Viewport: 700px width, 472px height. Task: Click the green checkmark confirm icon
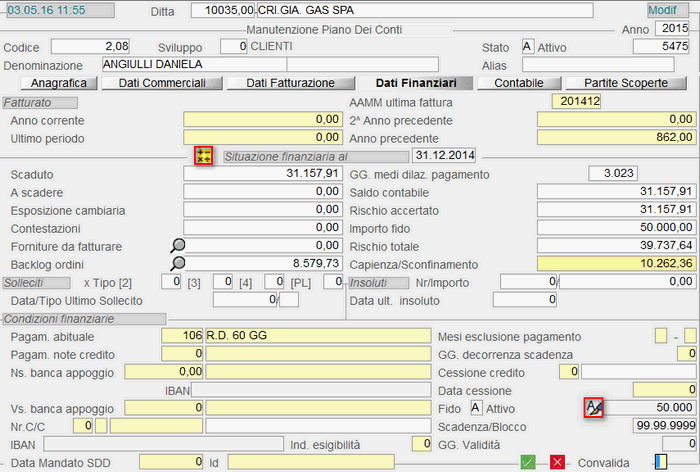(x=529, y=462)
